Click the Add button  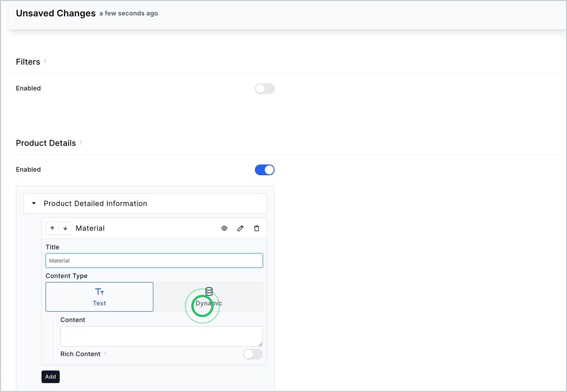(50, 377)
